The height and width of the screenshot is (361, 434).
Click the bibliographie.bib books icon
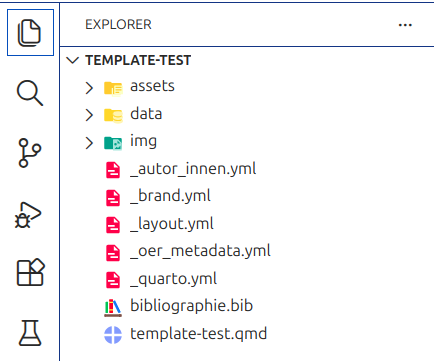[113, 308]
